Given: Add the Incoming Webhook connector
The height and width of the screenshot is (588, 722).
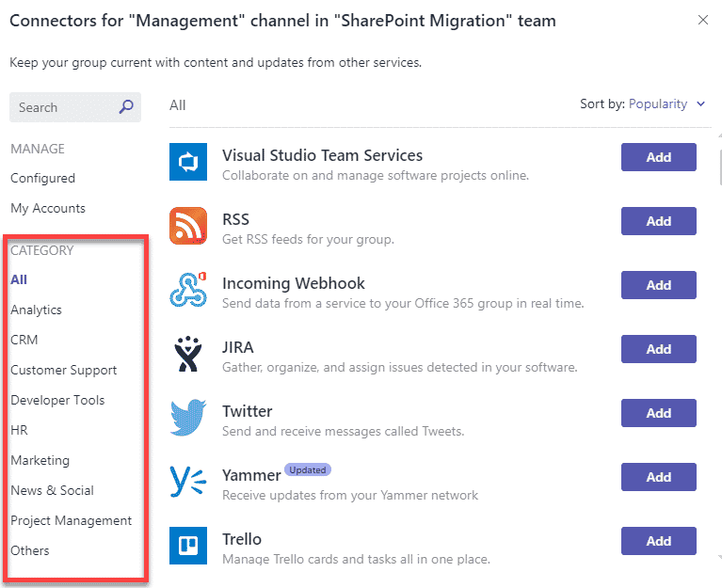Looking at the screenshot, I should click(x=658, y=285).
